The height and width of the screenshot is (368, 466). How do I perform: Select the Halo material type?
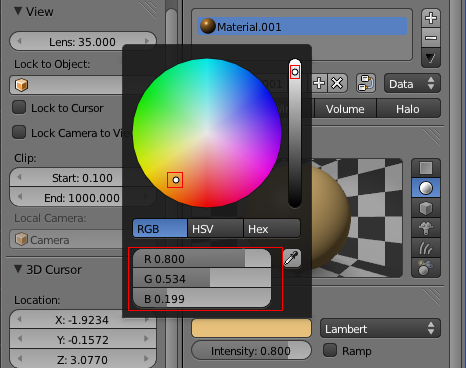pos(408,109)
